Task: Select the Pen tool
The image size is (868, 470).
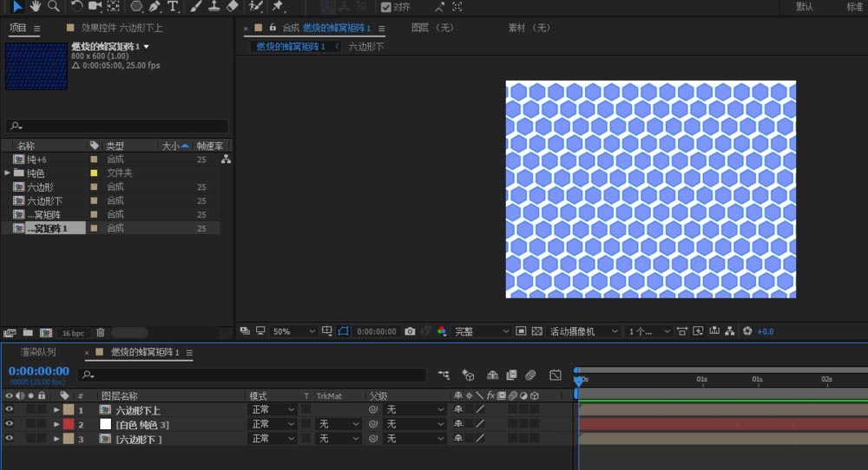Action: [153, 6]
